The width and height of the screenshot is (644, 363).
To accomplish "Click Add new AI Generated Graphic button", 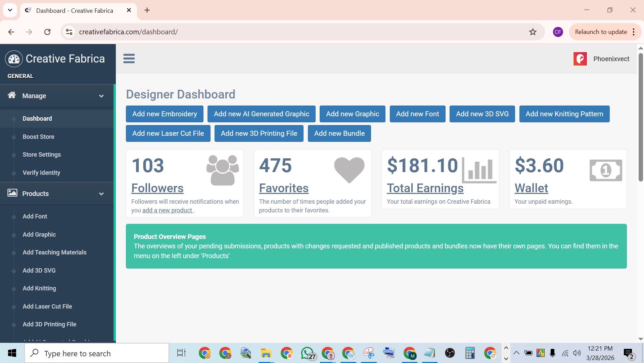I will (261, 114).
